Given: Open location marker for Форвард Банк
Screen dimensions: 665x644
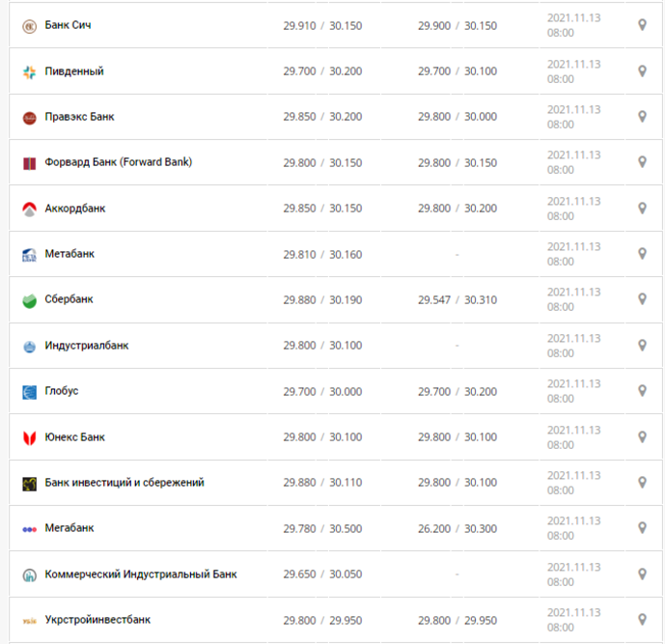Looking at the screenshot, I should [642, 161].
